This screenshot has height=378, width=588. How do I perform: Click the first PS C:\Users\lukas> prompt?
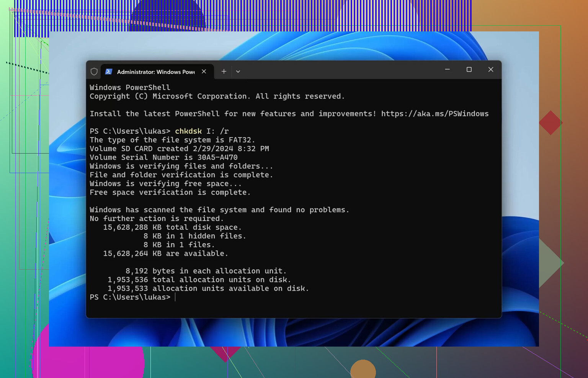(x=130, y=131)
